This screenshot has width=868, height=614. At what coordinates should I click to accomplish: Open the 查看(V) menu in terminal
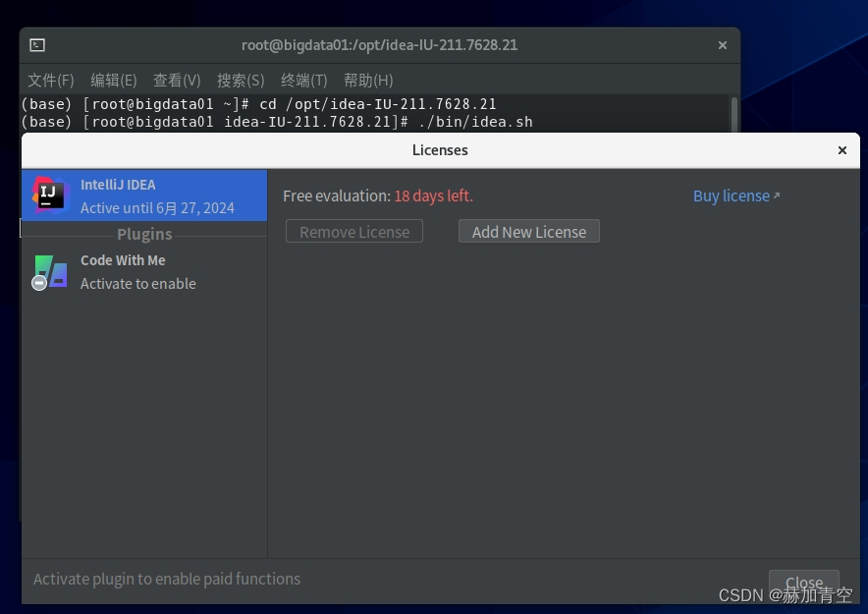click(177, 81)
